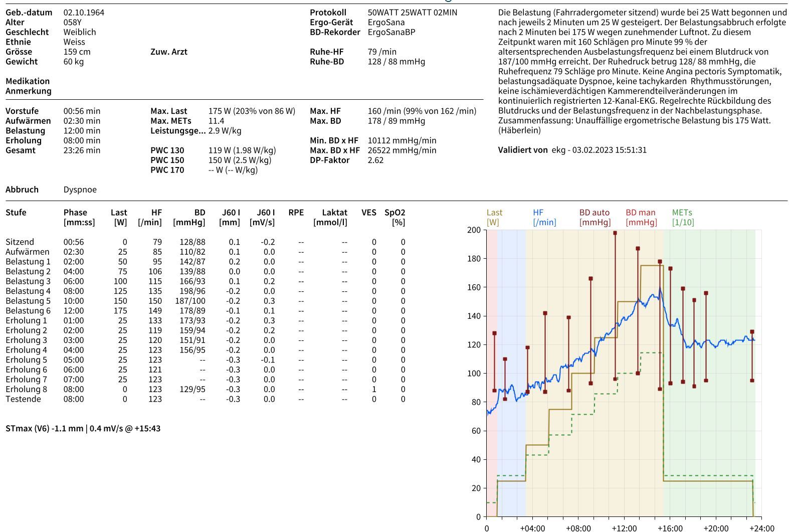Image resolution: width=789 pixels, height=532 pixels.
Task: Select the 'SpO2' column header
Action: (x=395, y=213)
